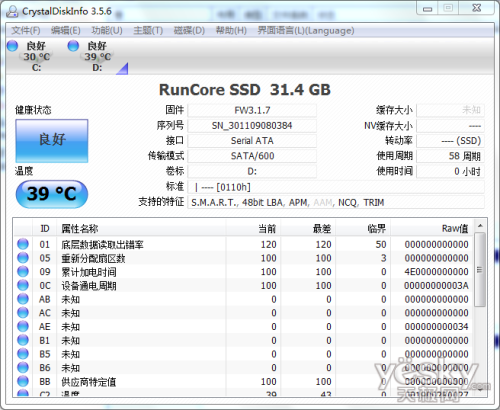The image size is (500, 410).
Task: Open the 界面语言(L)(Language) menu
Action: (x=306, y=31)
